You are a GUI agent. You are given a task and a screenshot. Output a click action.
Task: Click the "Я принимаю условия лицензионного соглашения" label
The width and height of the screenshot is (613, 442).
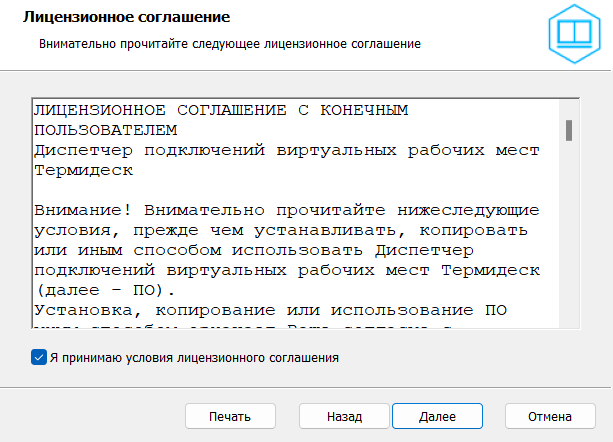click(193, 356)
